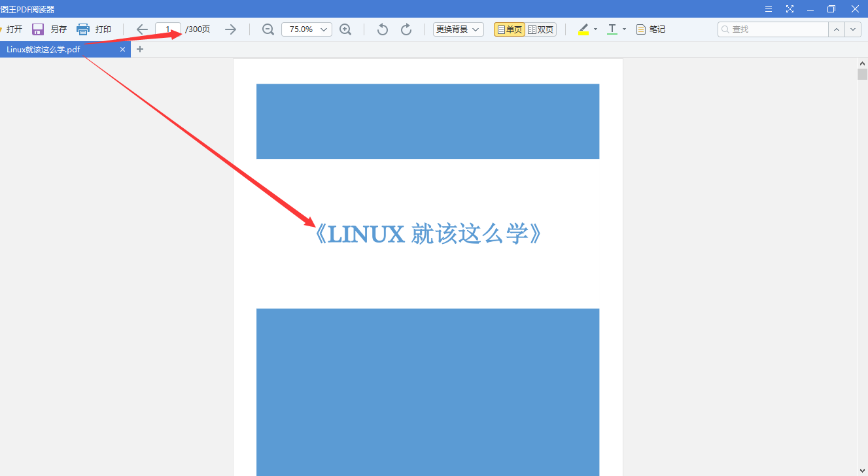
Task: Open the 更换背景 background dropdown
Action: click(x=459, y=29)
